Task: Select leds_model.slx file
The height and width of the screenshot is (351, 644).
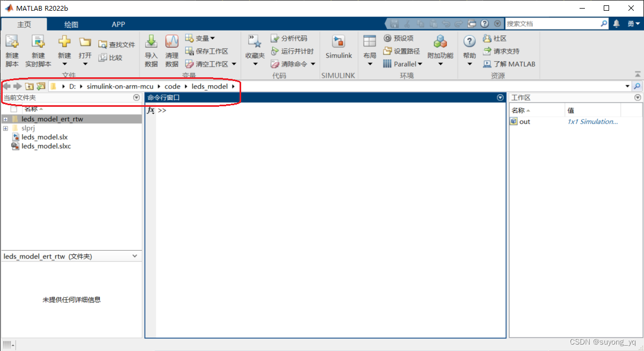Action: point(45,137)
